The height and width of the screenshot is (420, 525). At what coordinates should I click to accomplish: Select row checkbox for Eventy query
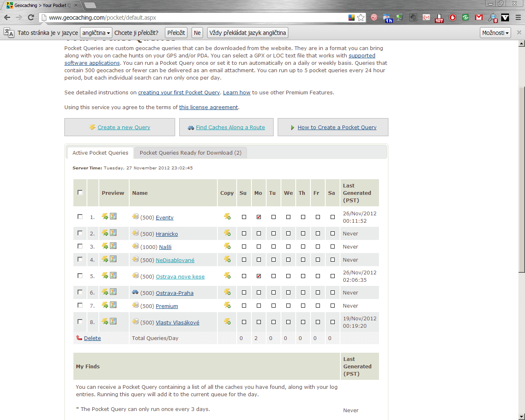80,217
